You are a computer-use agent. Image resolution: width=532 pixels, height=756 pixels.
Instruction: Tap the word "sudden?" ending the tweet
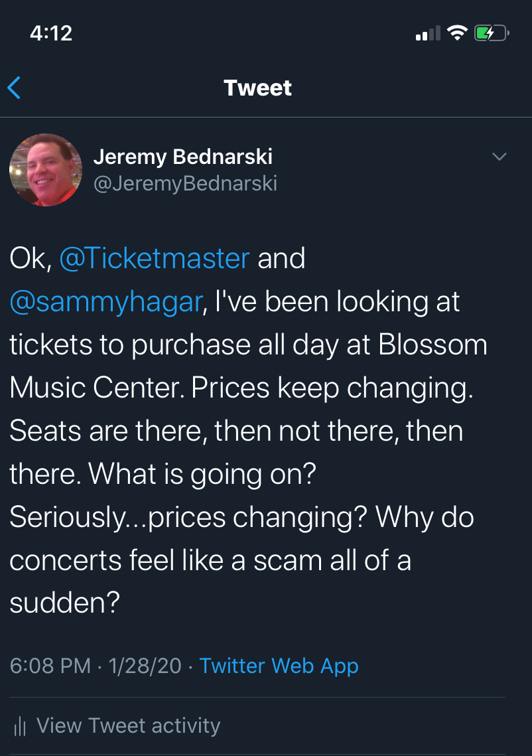point(64,603)
